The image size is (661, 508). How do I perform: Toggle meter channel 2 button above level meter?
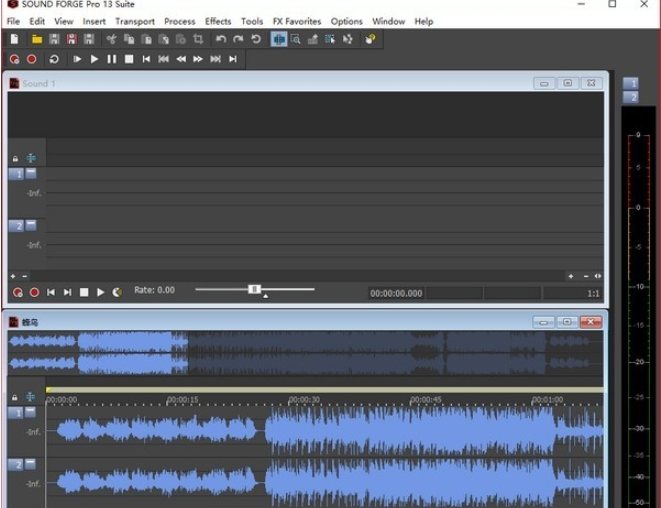point(631,97)
